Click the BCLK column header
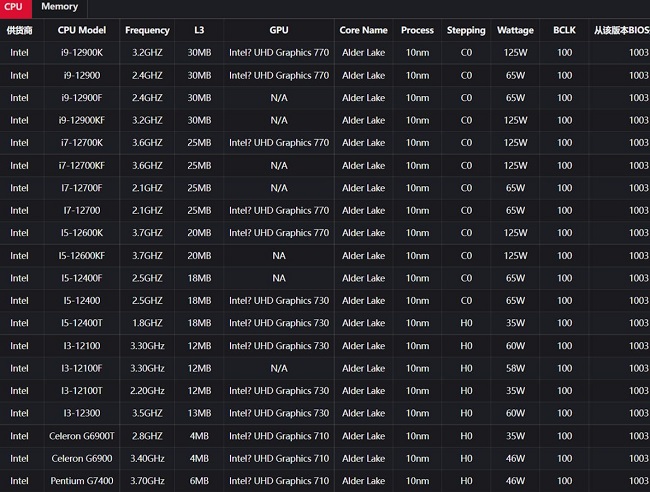Image resolution: width=650 pixels, height=492 pixels. coord(564,30)
